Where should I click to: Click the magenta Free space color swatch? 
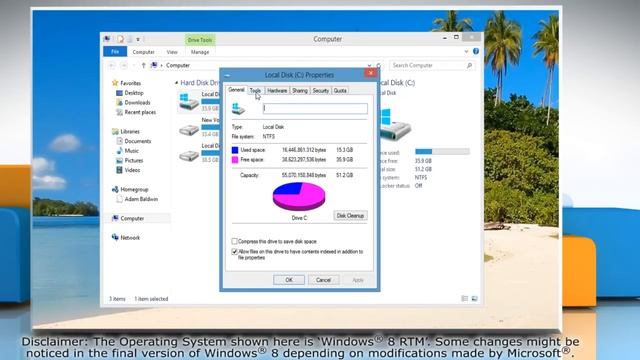[x=235, y=160]
